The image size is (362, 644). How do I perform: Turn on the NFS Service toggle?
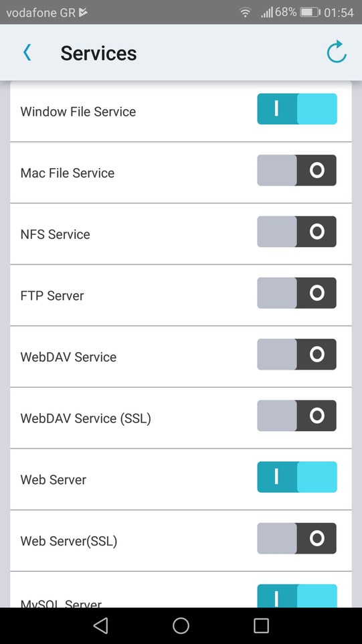click(x=296, y=232)
